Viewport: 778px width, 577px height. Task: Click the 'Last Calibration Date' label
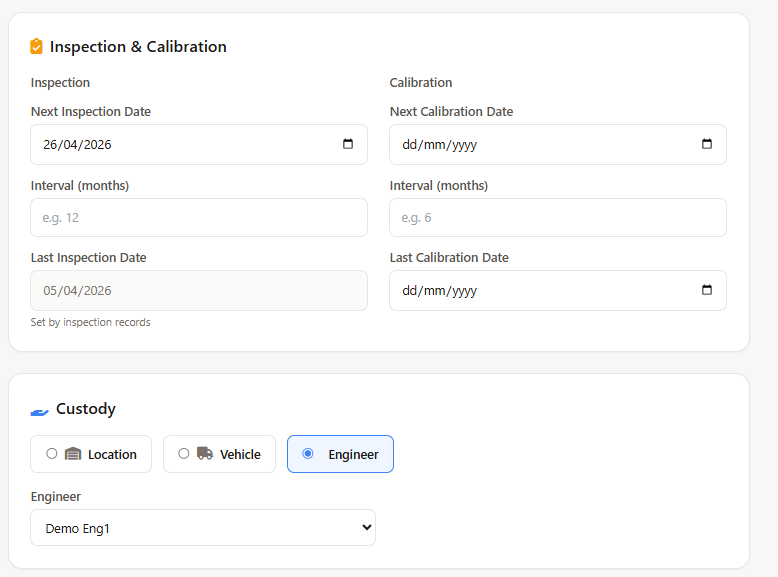click(449, 257)
